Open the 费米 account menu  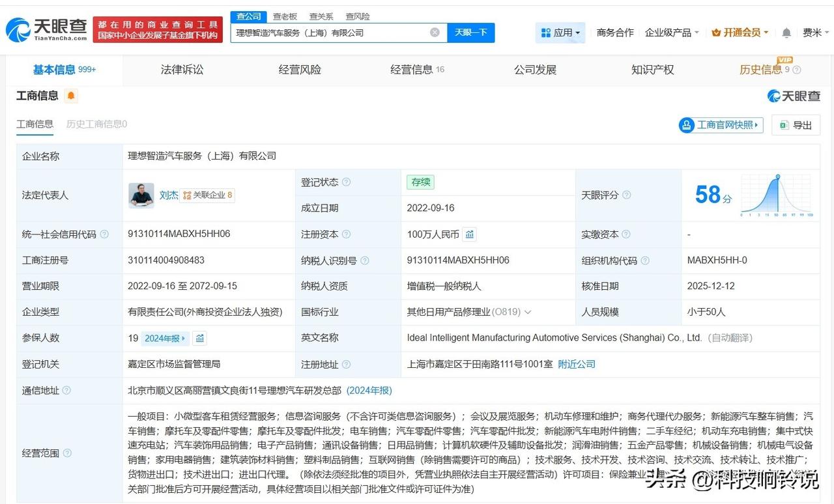814,33
